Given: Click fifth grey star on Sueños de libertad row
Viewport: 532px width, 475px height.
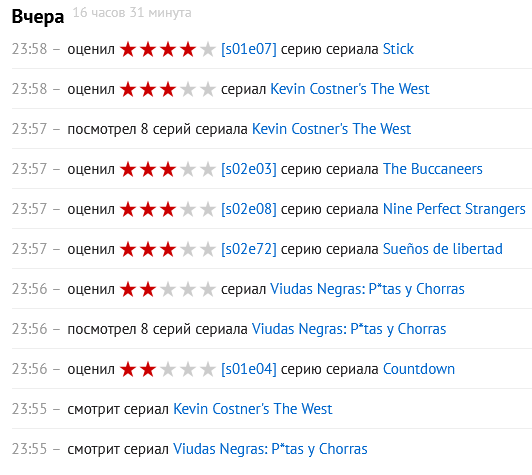Looking at the screenshot, I should pyautogui.click(x=208, y=250).
